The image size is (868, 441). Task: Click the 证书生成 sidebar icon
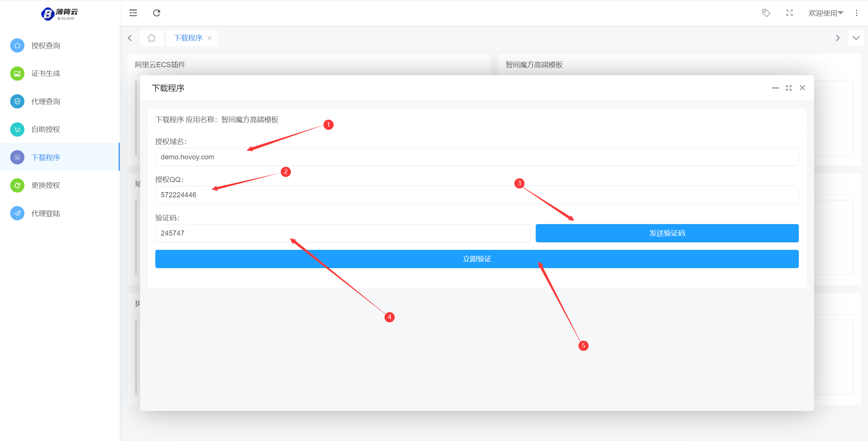coord(17,74)
